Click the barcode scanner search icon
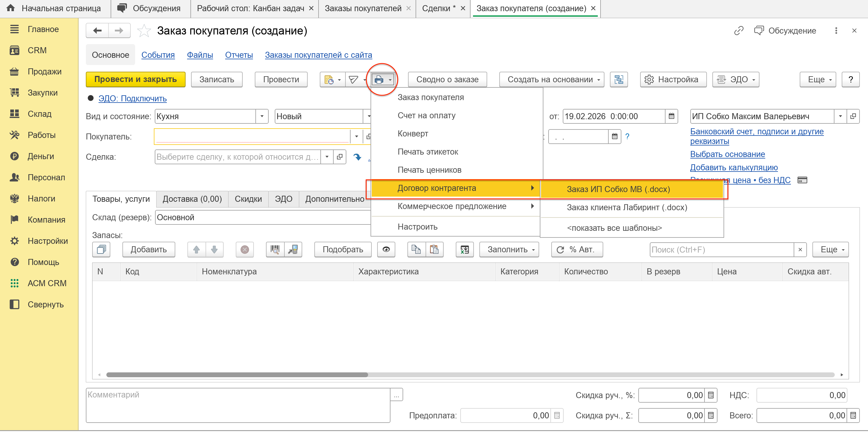 tap(275, 250)
